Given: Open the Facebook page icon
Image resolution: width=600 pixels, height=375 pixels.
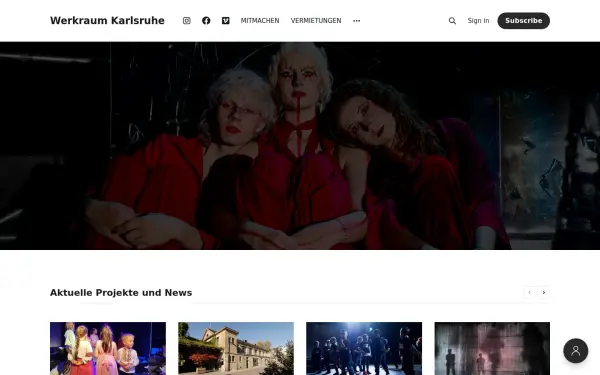Looking at the screenshot, I should click(206, 21).
